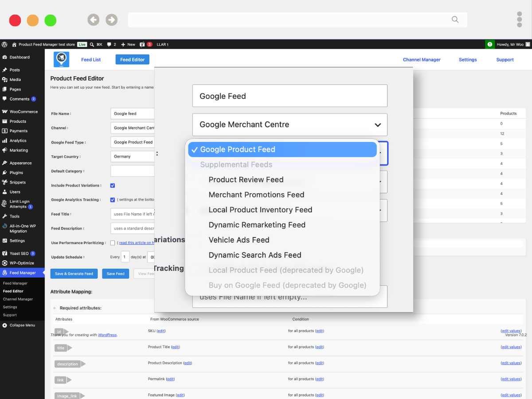Screen dimensions: 532x399
Task: Click the Yoast icon in admin bar
Action: pyautogui.click(x=142, y=44)
